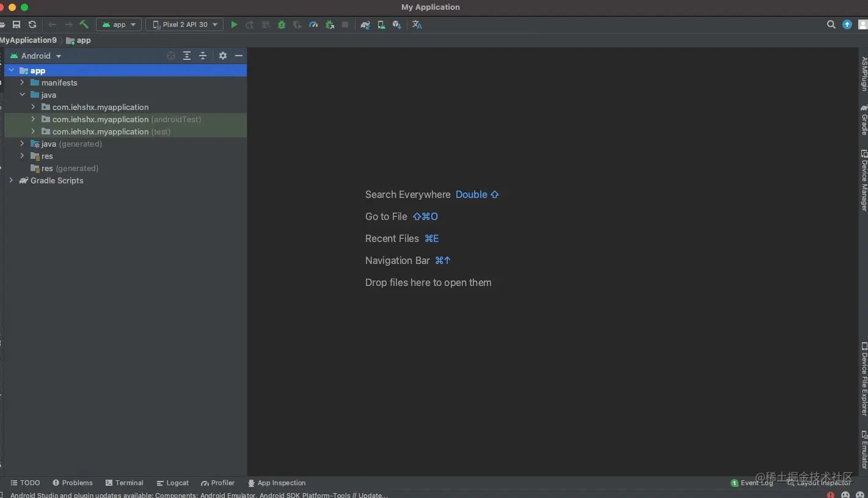
Task: Open the Pixel 2 API 30 device dropdown
Action: pos(184,24)
